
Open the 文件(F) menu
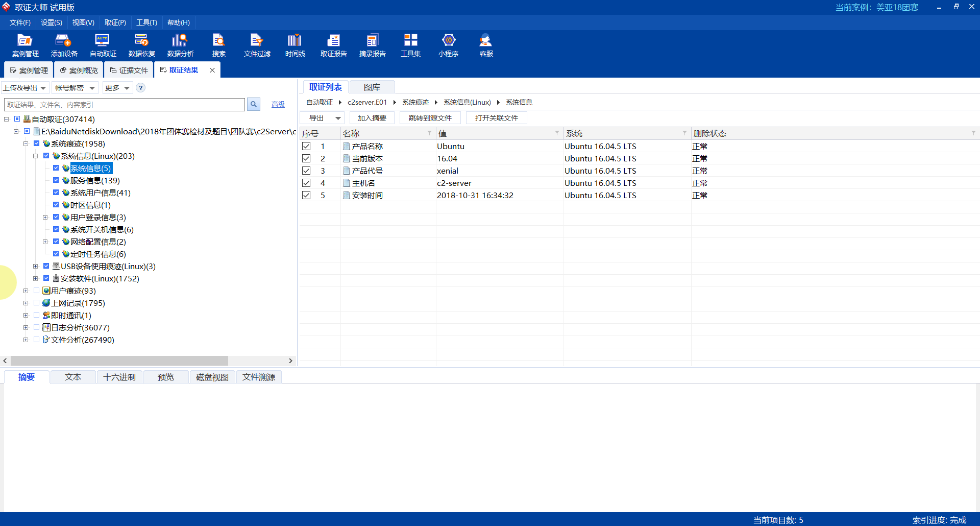20,22
